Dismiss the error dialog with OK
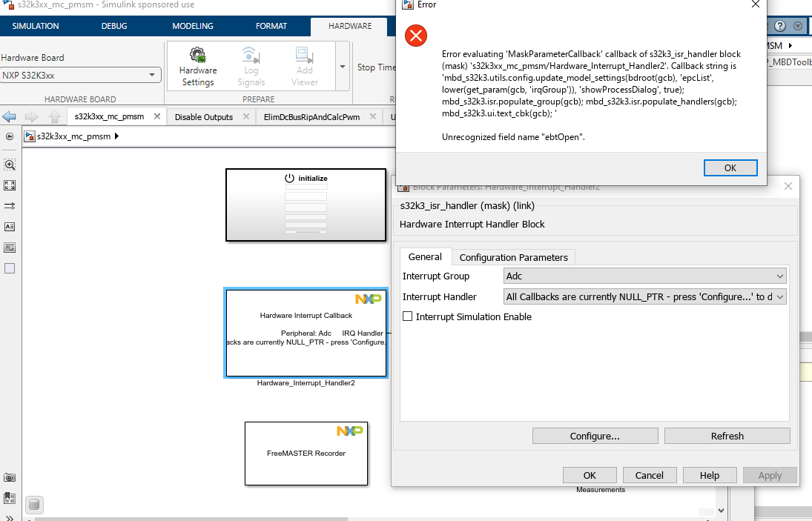This screenshot has width=812, height=521. click(730, 167)
